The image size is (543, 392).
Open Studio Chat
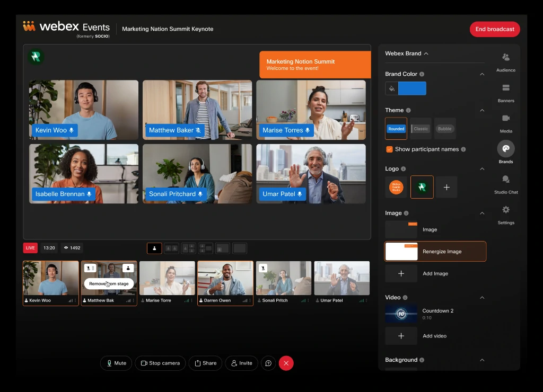[505, 184]
